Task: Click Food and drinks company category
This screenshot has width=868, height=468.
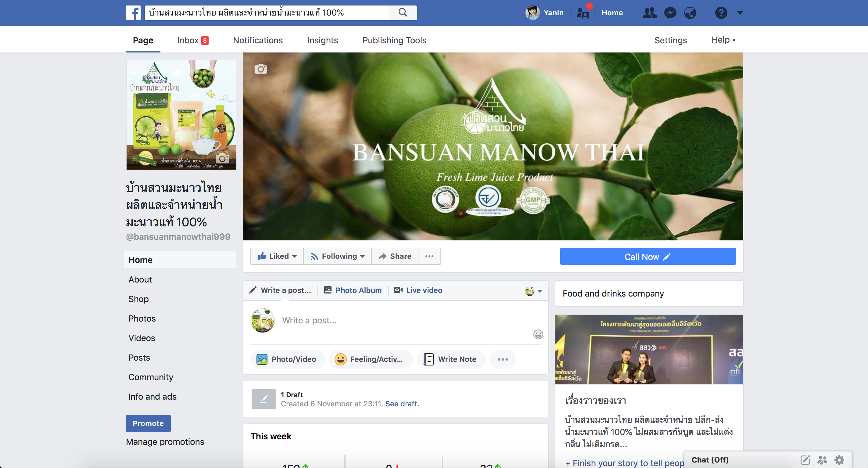Action: click(x=613, y=293)
